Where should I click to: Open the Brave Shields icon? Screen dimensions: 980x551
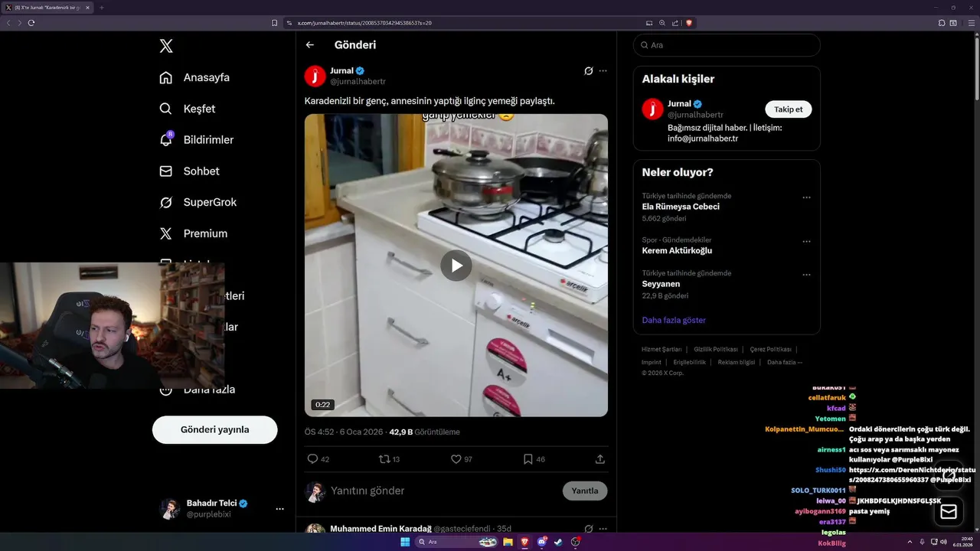coord(689,23)
